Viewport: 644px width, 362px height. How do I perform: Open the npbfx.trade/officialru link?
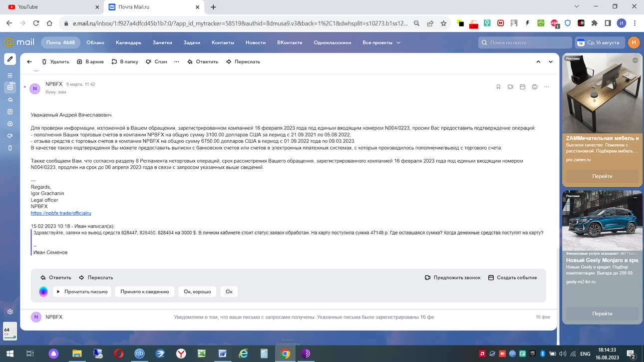61,213
